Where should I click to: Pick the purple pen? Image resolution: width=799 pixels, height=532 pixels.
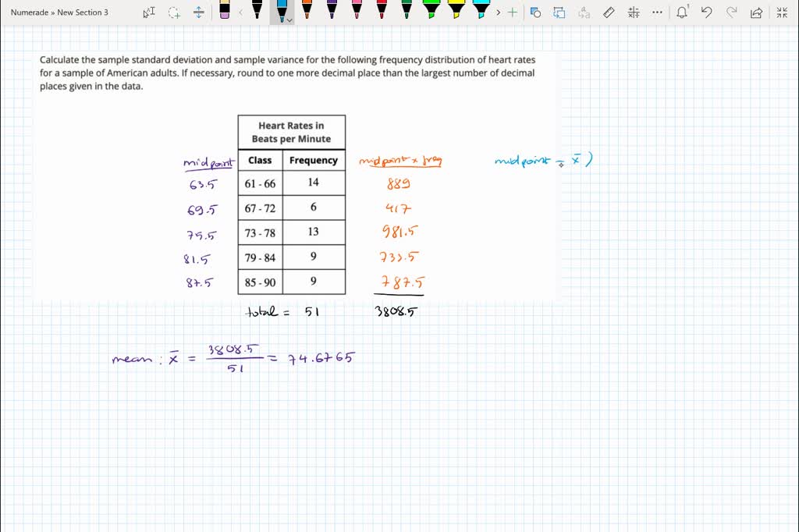coord(332,10)
